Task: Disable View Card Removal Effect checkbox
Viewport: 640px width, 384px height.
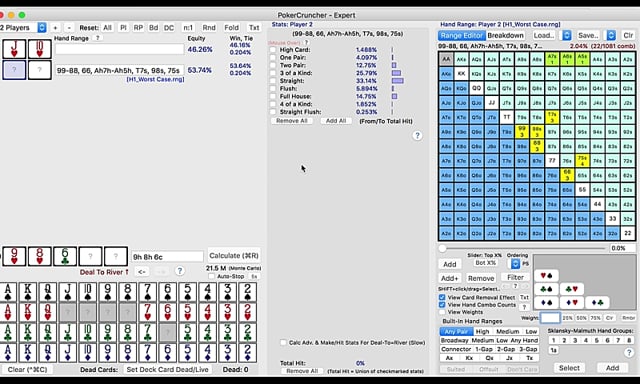Action: 442,297
